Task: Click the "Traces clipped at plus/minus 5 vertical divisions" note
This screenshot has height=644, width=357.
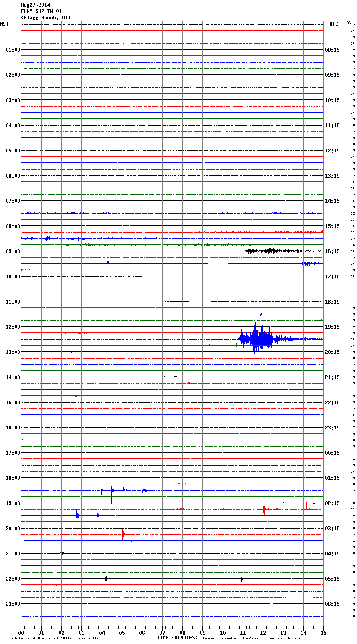Action: click(x=254, y=639)
